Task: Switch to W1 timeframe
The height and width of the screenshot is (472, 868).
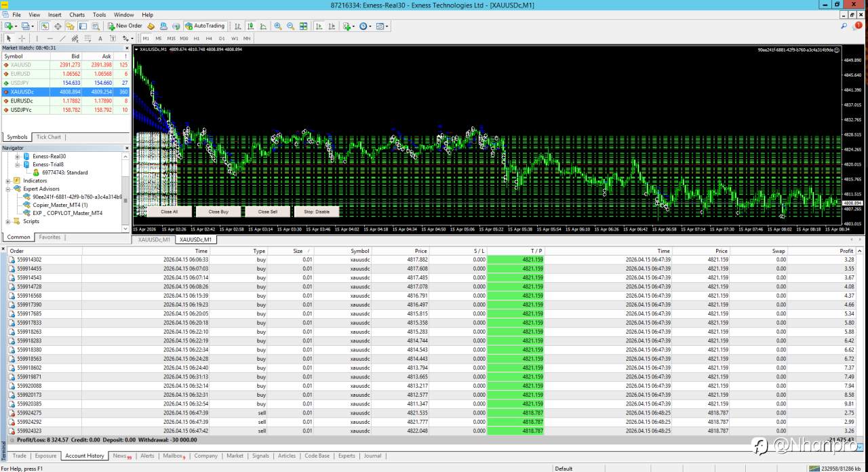Action: point(235,38)
